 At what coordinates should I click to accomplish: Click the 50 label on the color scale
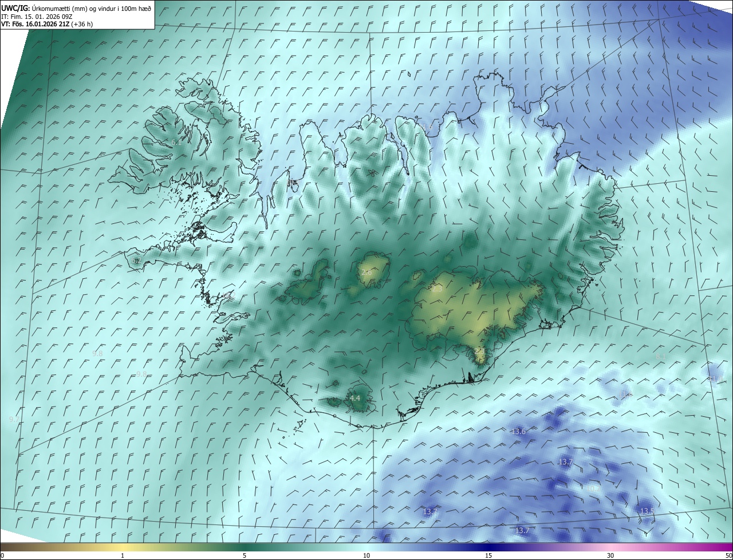[728, 556]
